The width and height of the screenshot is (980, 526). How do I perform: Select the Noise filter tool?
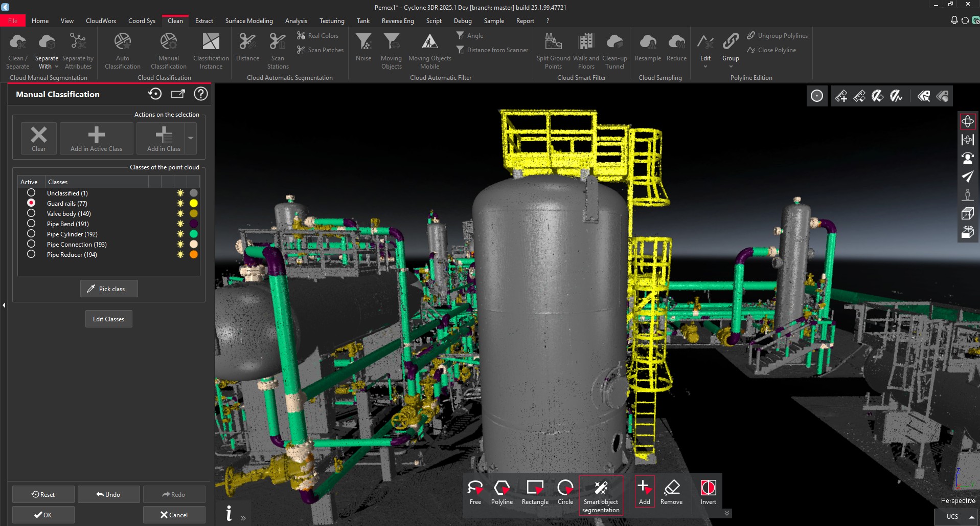tap(363, 49)
